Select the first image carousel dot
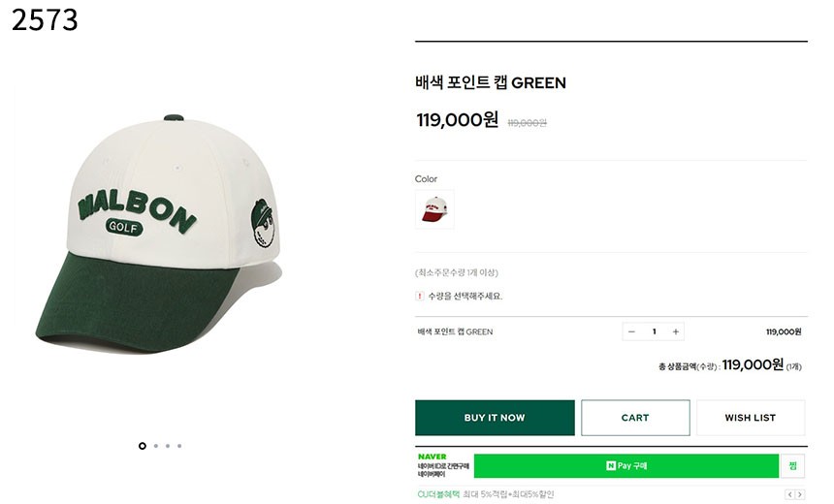 tap(143, 446)
